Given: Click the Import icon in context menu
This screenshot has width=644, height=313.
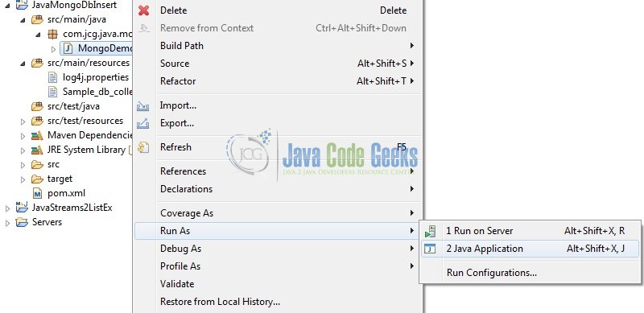Looking at the screenshot, I should (x=143, y=106).
